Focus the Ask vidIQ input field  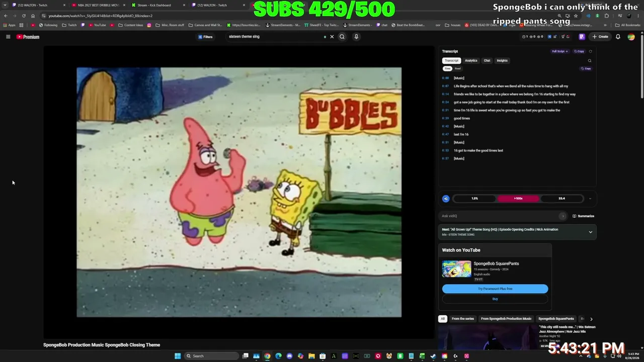pos(500,216)
